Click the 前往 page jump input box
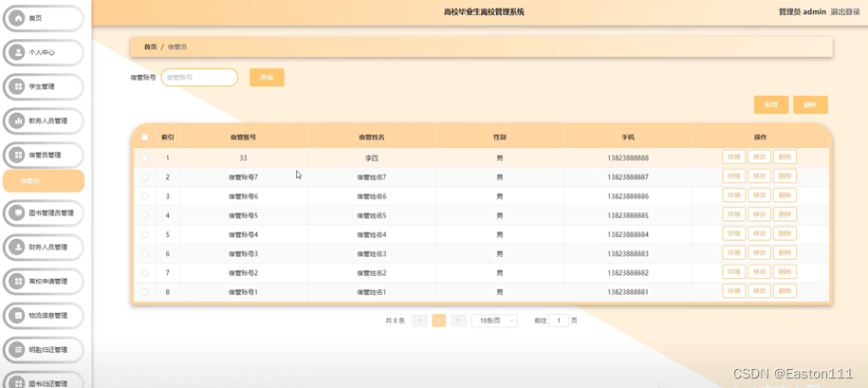This screenshot has height=388, width=868. (559, 321)
